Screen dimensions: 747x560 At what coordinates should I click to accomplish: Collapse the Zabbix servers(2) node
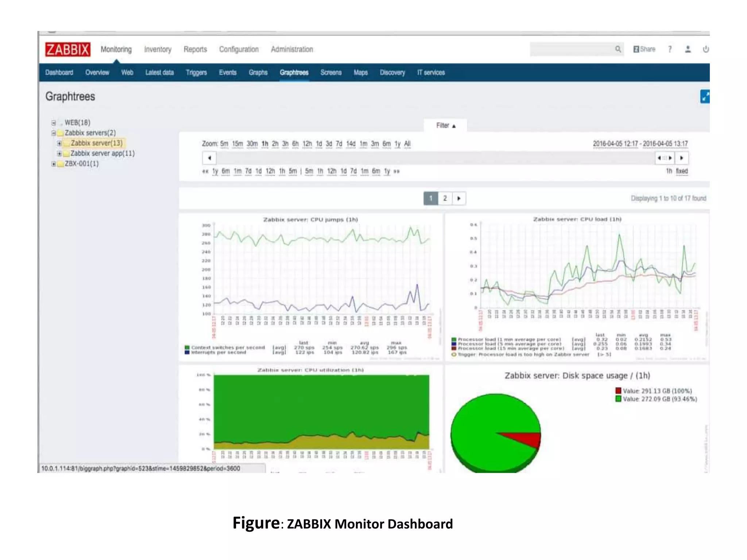click(54, 133)
